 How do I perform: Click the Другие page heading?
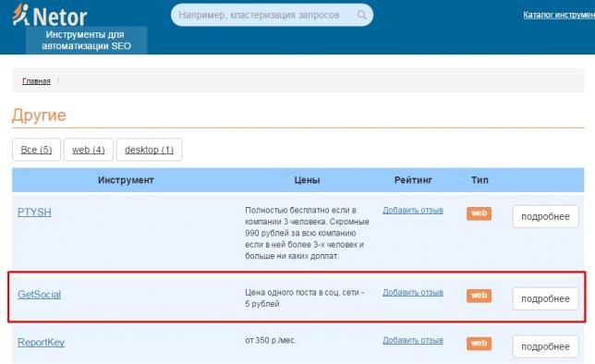(x=39, y=115)
